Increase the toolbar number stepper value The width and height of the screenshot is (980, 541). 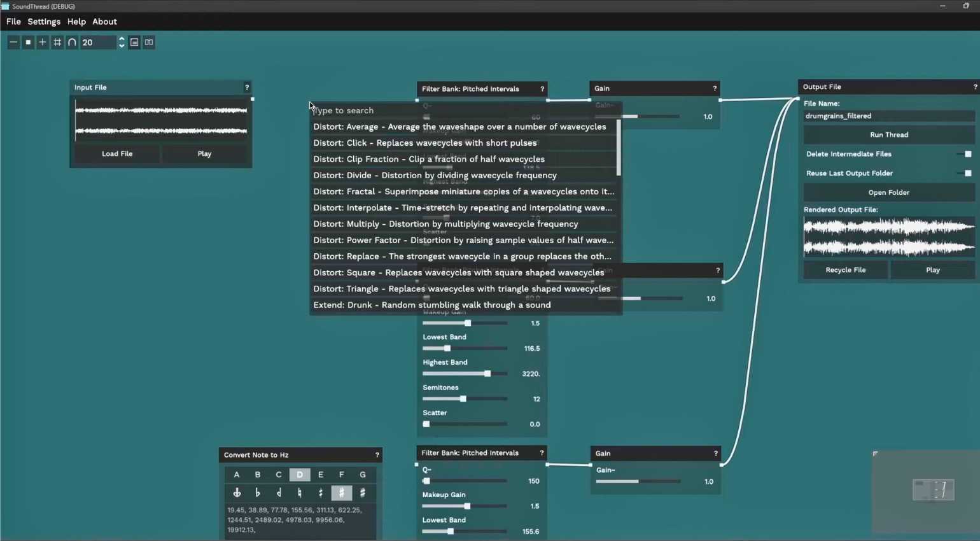pos(122,39)
